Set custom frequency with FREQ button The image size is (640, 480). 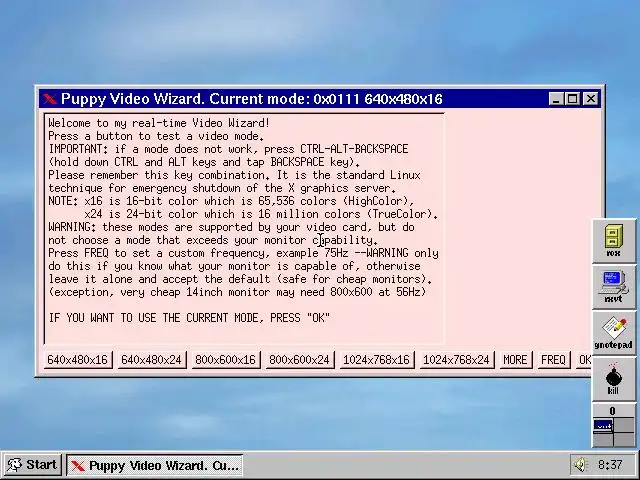(x=553, y=360)
